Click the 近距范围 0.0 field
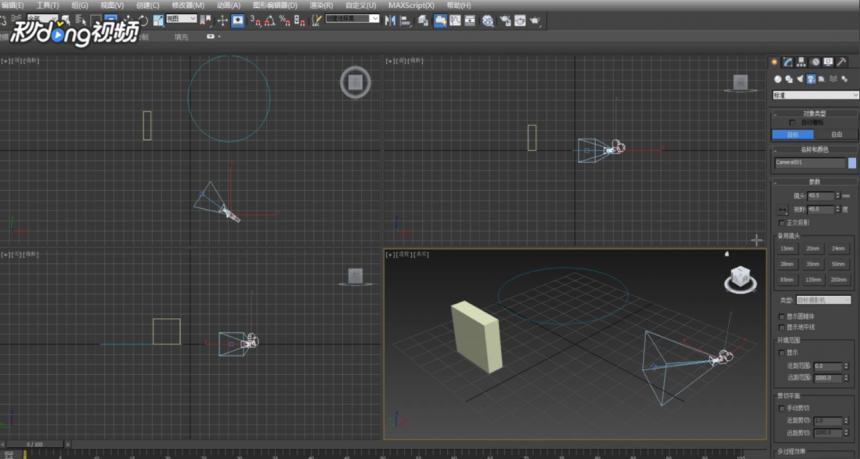860x459 pixels. [828, 366]
